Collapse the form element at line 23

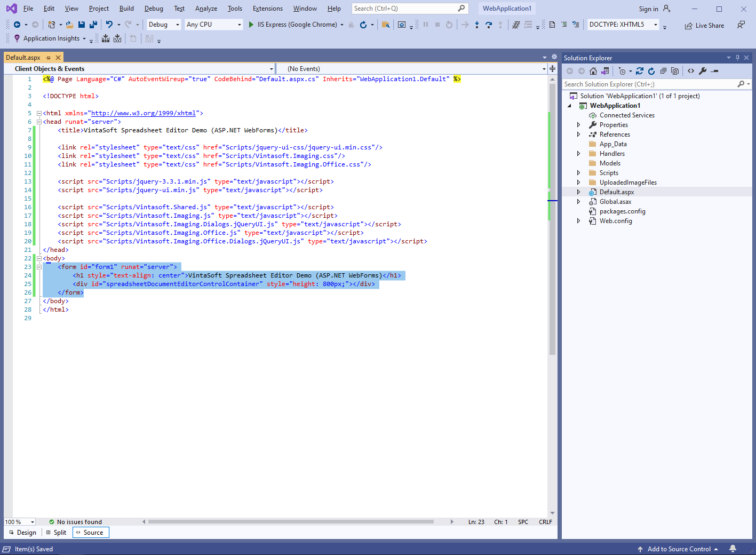[39, 267]
